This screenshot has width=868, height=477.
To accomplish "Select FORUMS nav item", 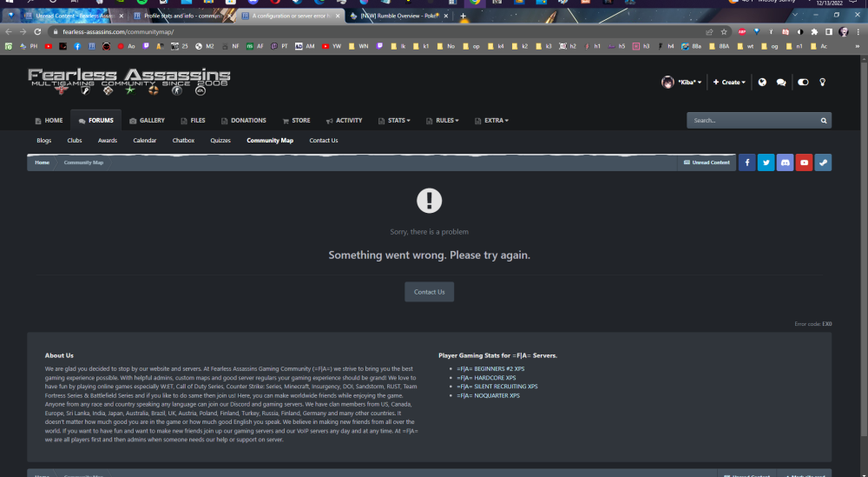I will pyautogui.click(x=95, y=120).
